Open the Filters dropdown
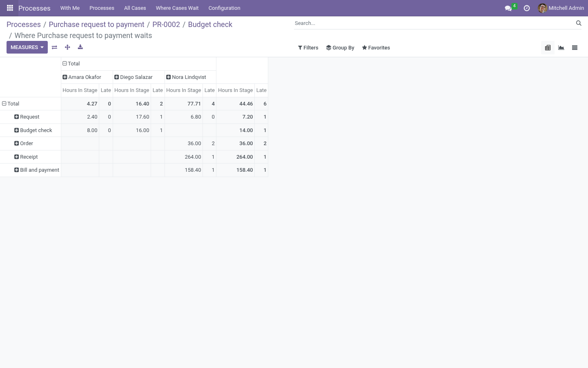588x368 pixels. tap(308, 48)
